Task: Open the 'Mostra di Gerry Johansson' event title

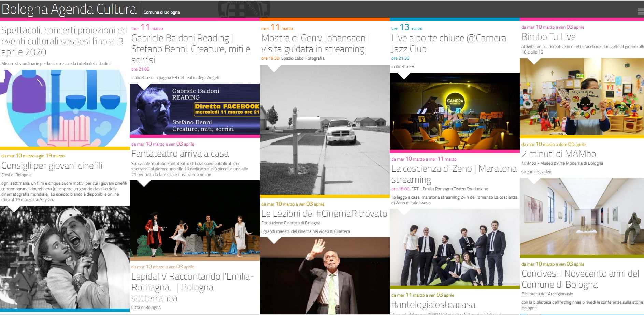Action: tap(316, 44)
